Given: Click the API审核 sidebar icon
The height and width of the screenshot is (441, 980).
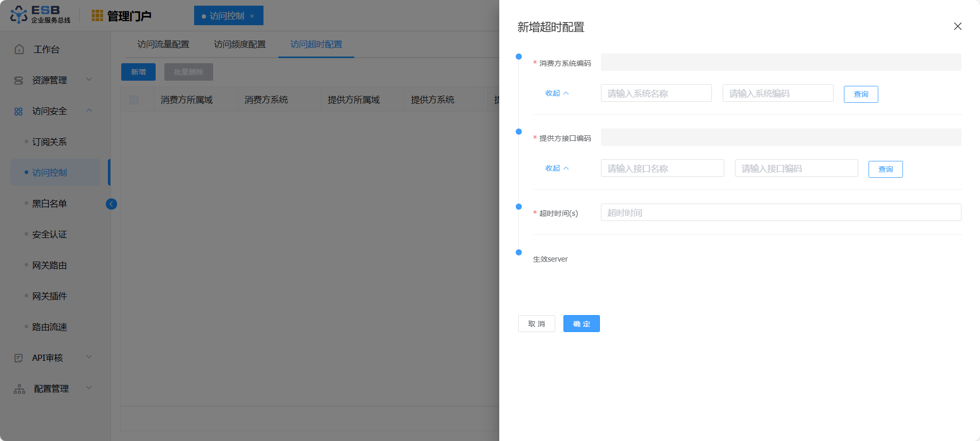Looking at the screenshot, I should click(18, 358).
